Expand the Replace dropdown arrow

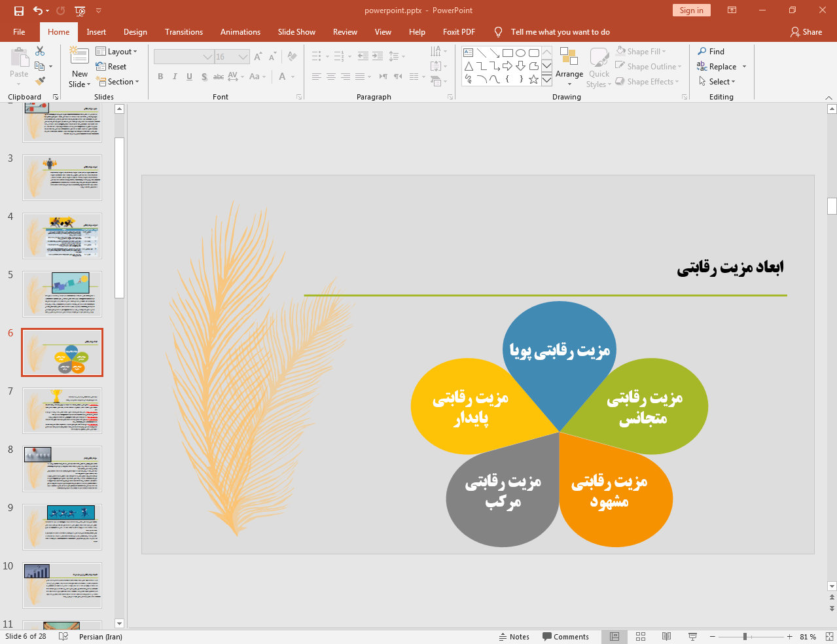(744, 67)
